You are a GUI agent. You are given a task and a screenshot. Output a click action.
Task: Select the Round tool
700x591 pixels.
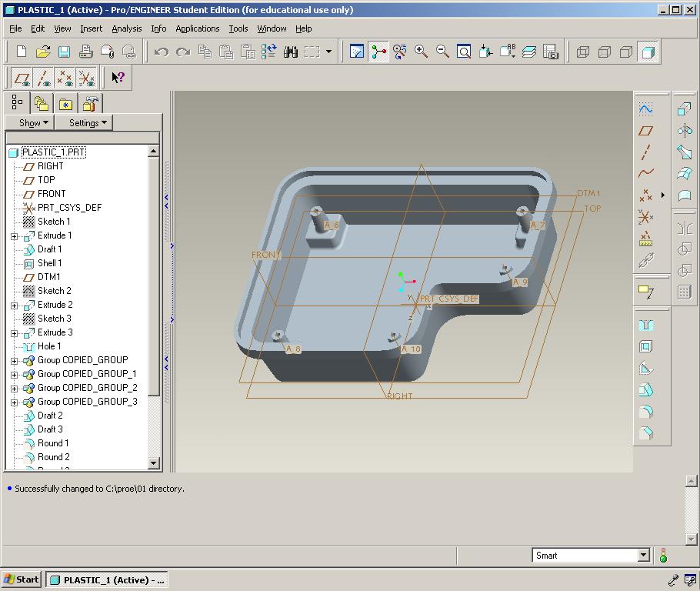point(646,412)
